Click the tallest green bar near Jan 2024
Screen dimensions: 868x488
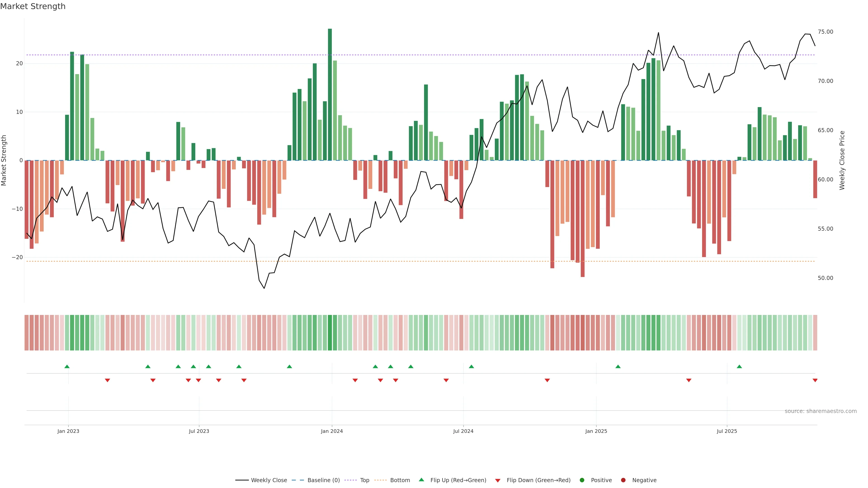coord(330,94)
